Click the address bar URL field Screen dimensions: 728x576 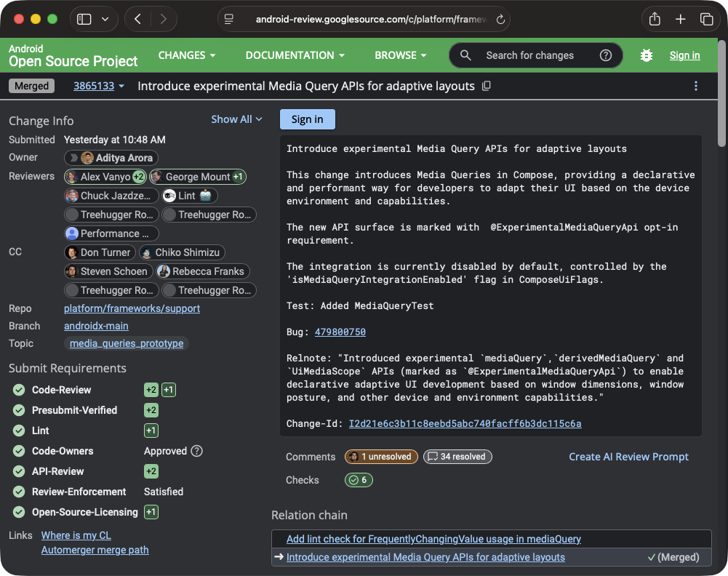[364, 19]
